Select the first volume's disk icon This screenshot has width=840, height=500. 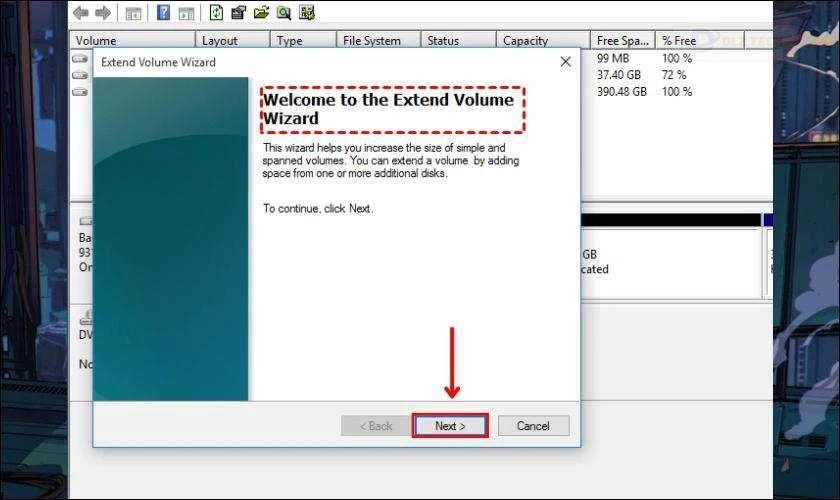pyautogui.click(x=80, y=58)
